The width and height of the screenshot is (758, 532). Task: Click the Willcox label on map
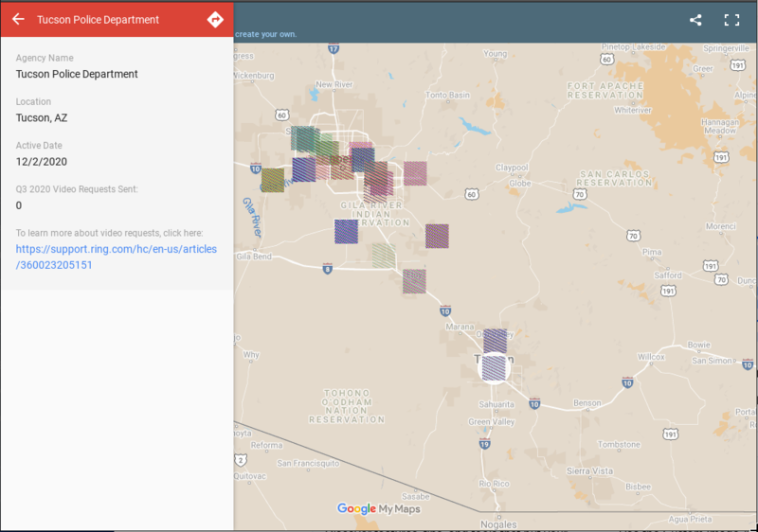(651, 357)
